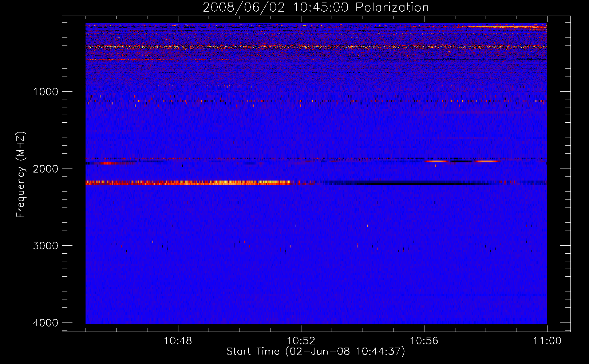The image size is (589, 364).
Task: Click the 10:48 time tick label
Action: (x=178, y=341)
